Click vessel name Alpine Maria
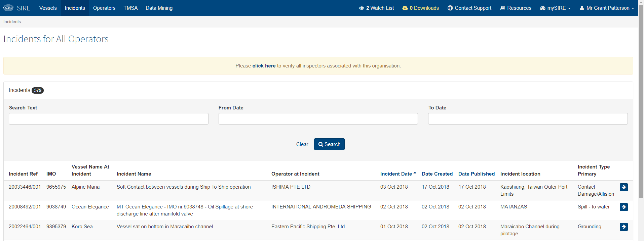This screenshot has height=241, width=644. click(85, 187)
